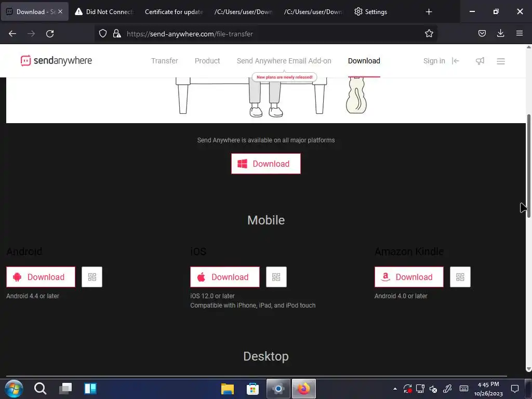Open the Windows Start menu
Screen dimensions: 532x399
[14, 389]
